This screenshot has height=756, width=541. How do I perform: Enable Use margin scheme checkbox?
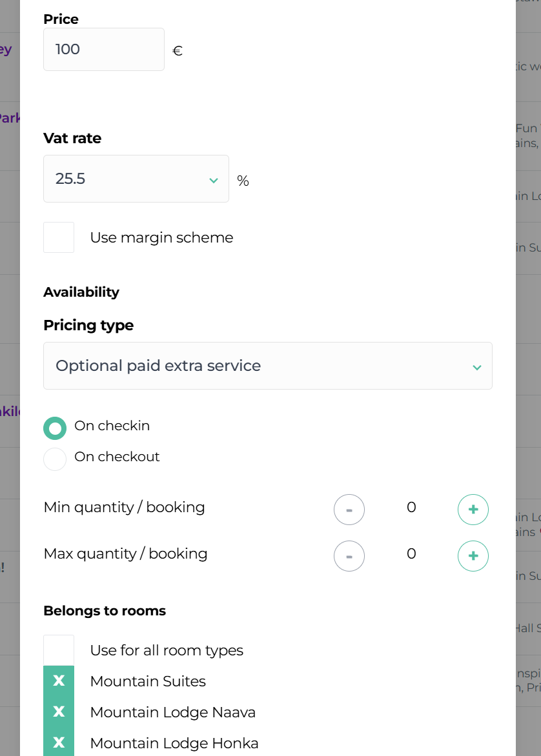click(x=59, y=237)
